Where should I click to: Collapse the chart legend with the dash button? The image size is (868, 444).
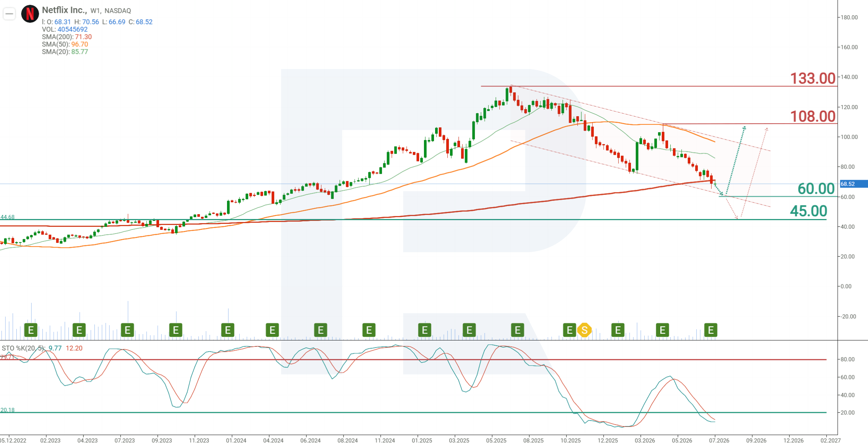click(9, 14)
